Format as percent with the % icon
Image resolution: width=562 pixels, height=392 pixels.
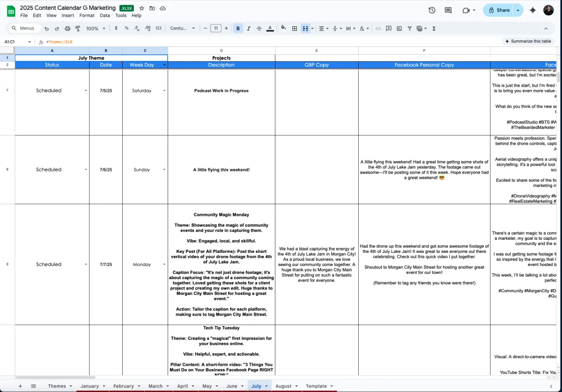coord(126,29)
